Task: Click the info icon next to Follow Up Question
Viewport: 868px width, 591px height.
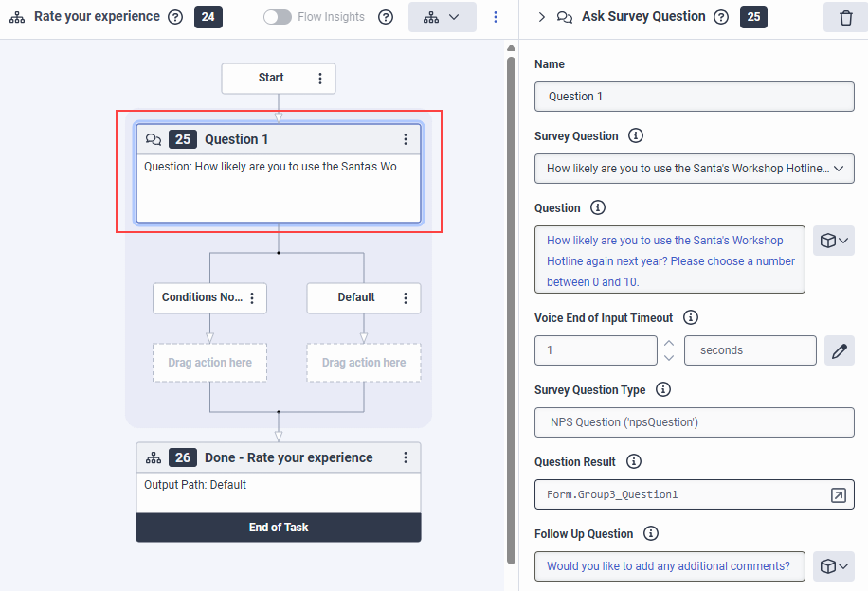Action: [x=651, y=533]
